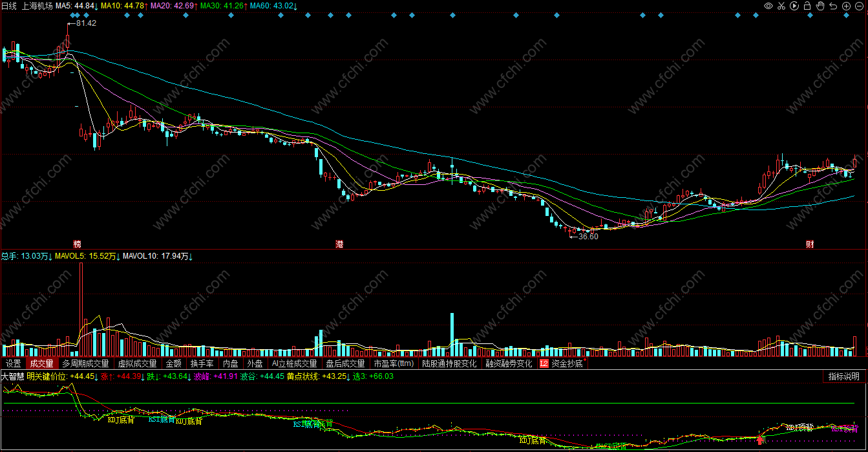Toggle the eye visibility icon
The width and height of the screenshot is (868, 452).
click(768, 6)
